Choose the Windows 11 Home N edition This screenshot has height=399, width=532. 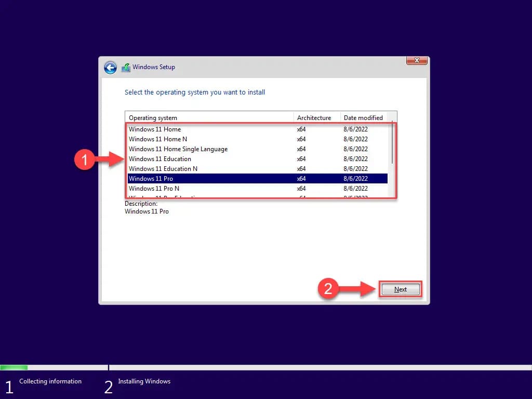click(x=158, y=139)
